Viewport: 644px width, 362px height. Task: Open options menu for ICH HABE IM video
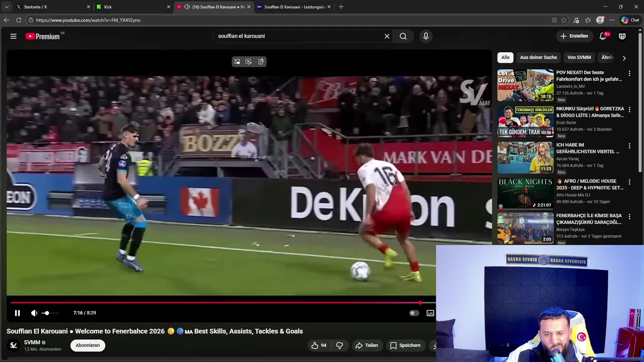coord(629,146)
